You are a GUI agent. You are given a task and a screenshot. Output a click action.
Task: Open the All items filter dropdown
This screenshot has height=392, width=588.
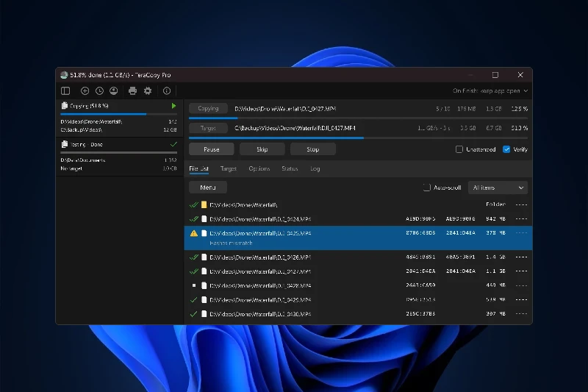click(498, 188)
